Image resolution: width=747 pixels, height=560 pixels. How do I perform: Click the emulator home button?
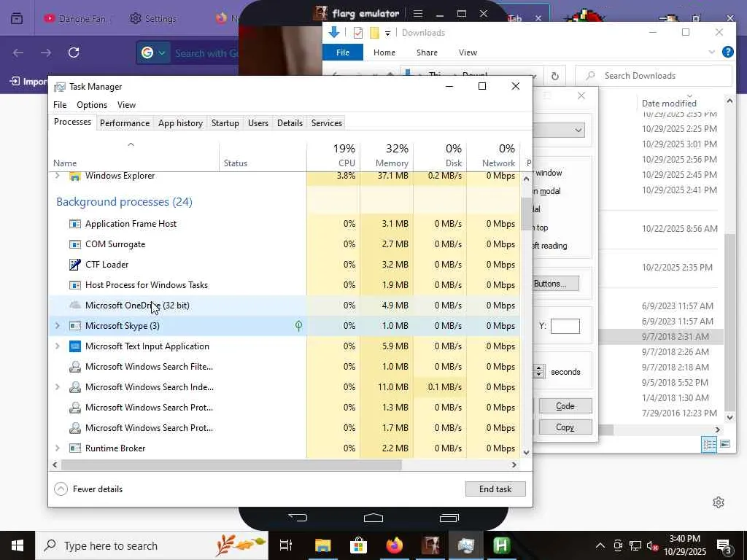pos(373,518)
